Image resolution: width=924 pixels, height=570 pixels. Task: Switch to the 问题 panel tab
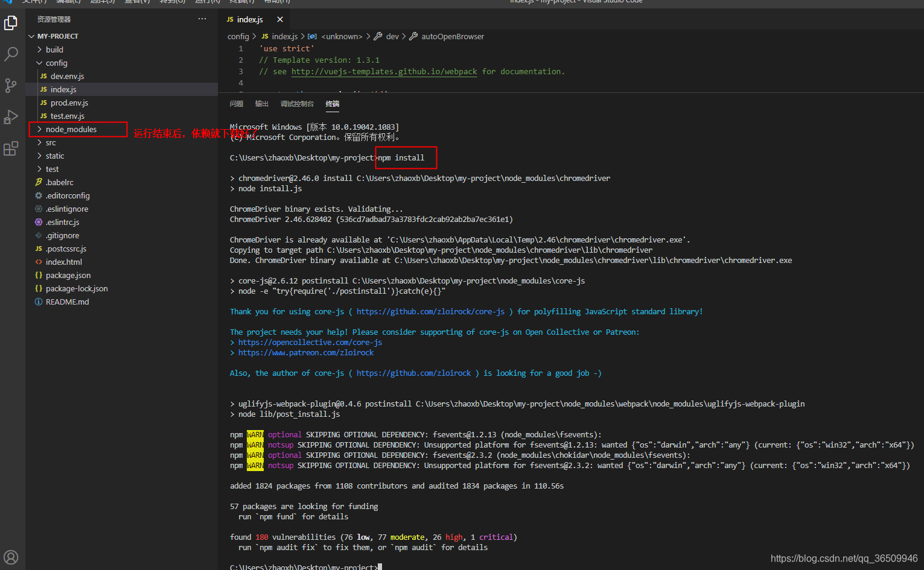(235, 103)
